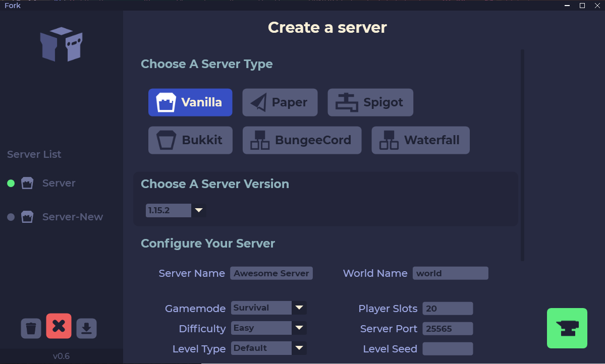Click the gray status dot beside Server-New
This screenshot has height=364, width=605.
coord(11,217)
